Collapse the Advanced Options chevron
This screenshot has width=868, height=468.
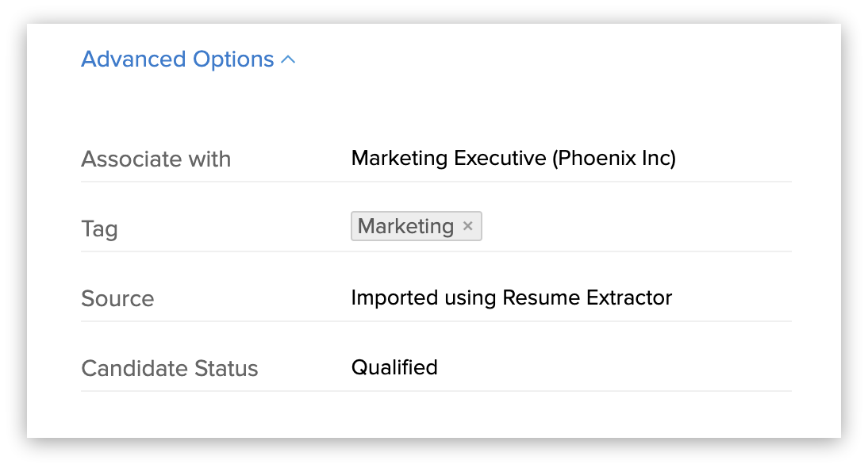tap(288, 59)
